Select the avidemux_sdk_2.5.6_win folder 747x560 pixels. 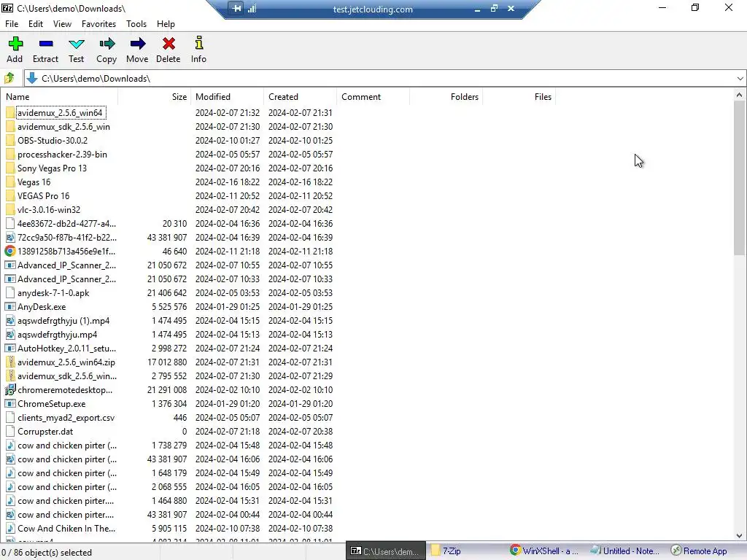(63, 127)
